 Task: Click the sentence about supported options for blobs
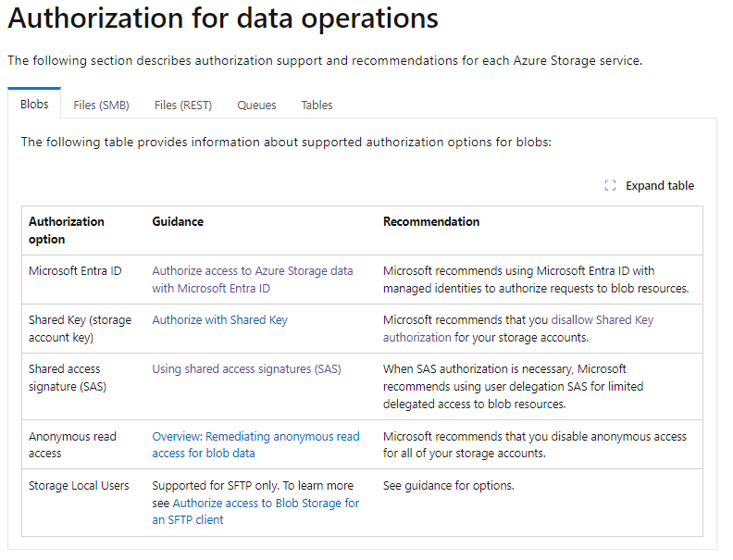click(x=286, y=143)
